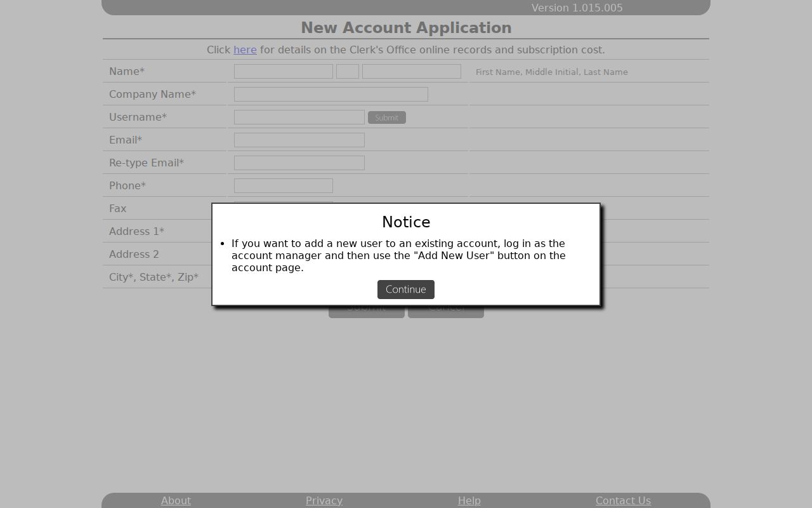Click the 'Version 1.015.005' text

pyautogui.click(x=577, y=8)
